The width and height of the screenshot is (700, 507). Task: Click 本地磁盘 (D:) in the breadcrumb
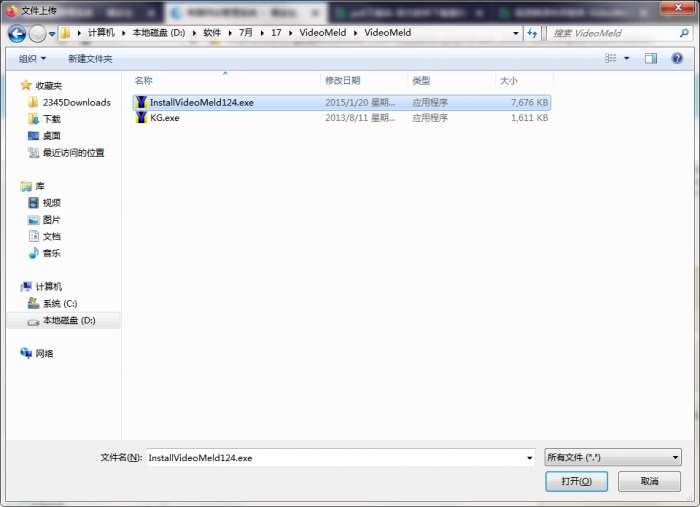(x=159, y=33)
